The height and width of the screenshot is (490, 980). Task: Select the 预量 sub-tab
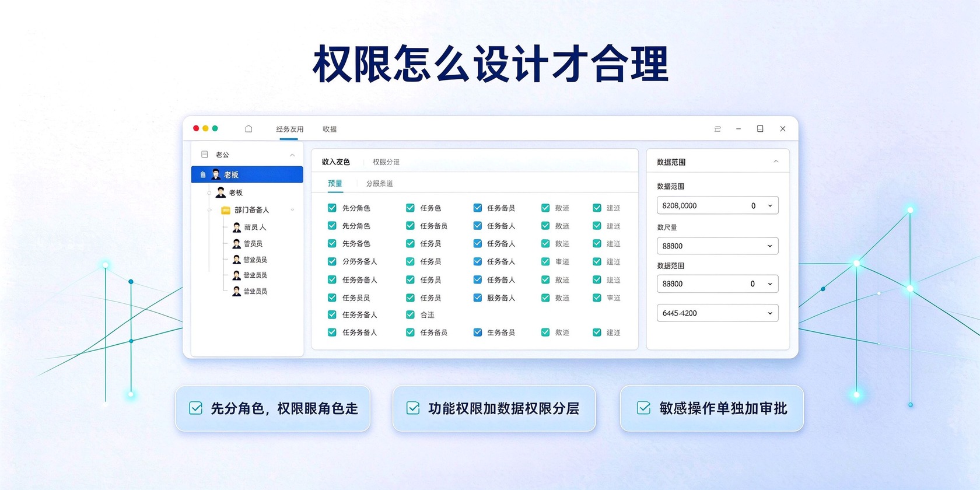coord(335,183)
